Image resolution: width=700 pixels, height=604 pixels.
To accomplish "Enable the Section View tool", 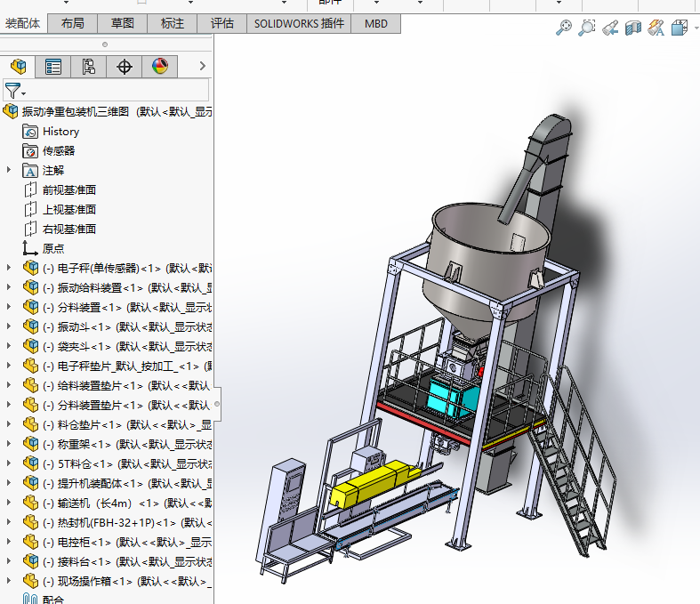I will click(633, 28).
